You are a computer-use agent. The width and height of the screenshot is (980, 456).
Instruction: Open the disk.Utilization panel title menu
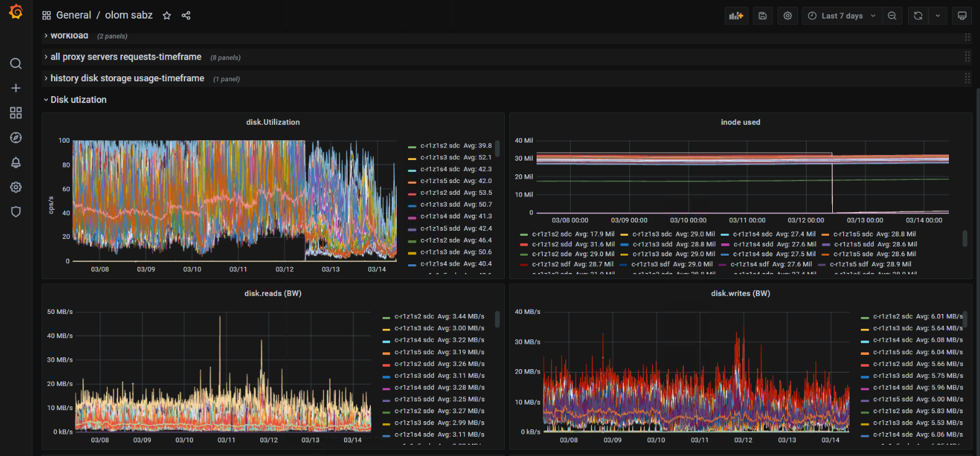click(x=273, y=122)
